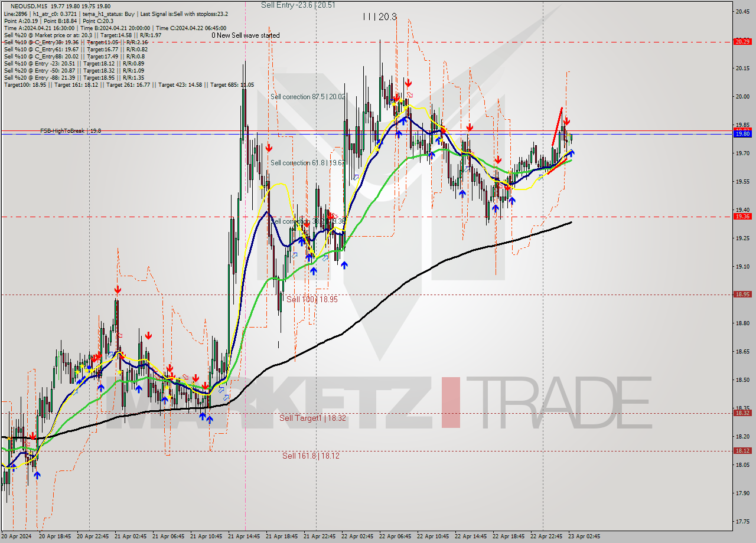Select the 'Sell Target1 | 18.32' level label
The height and width of the screenshot is (543, 756).
point(312,418)
